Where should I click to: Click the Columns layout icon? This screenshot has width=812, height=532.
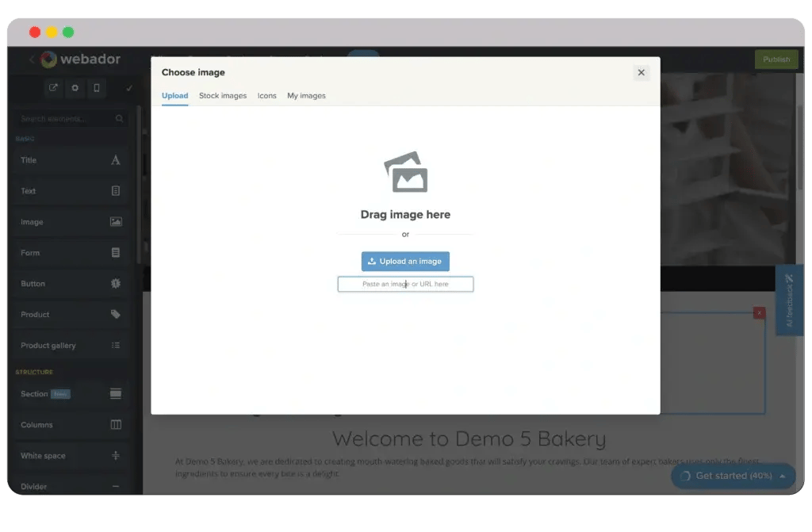coord(116,425)
